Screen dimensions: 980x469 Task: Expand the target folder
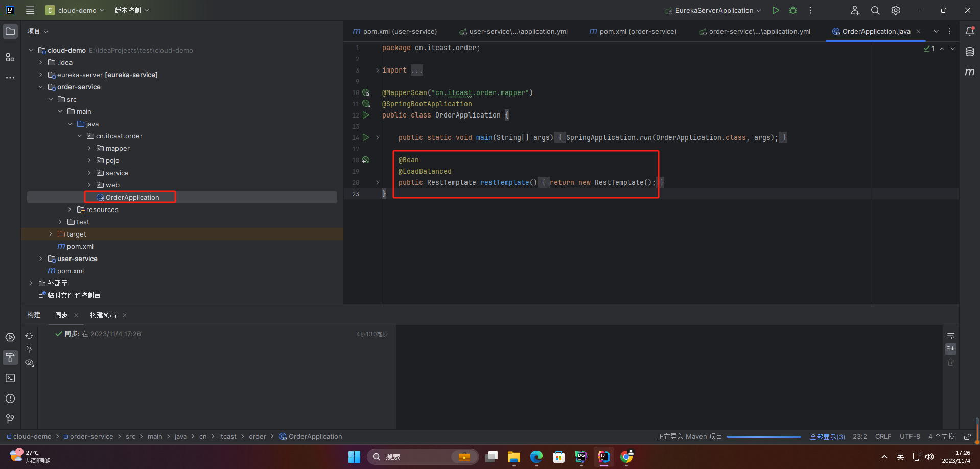click(51, 234)
